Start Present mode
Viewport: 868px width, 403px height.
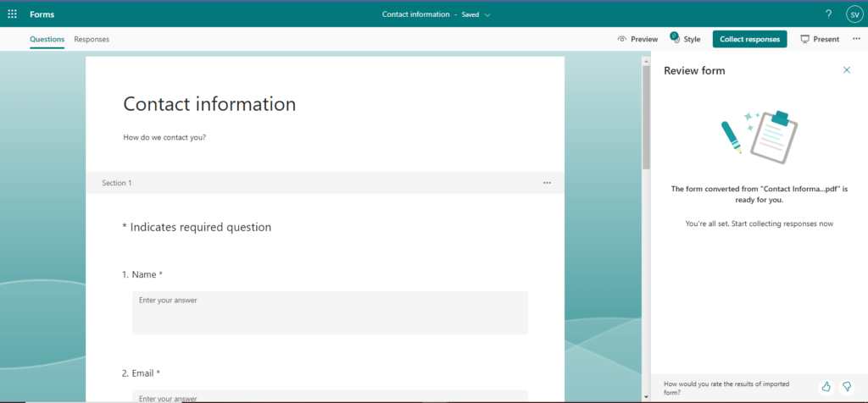point(820,39)
